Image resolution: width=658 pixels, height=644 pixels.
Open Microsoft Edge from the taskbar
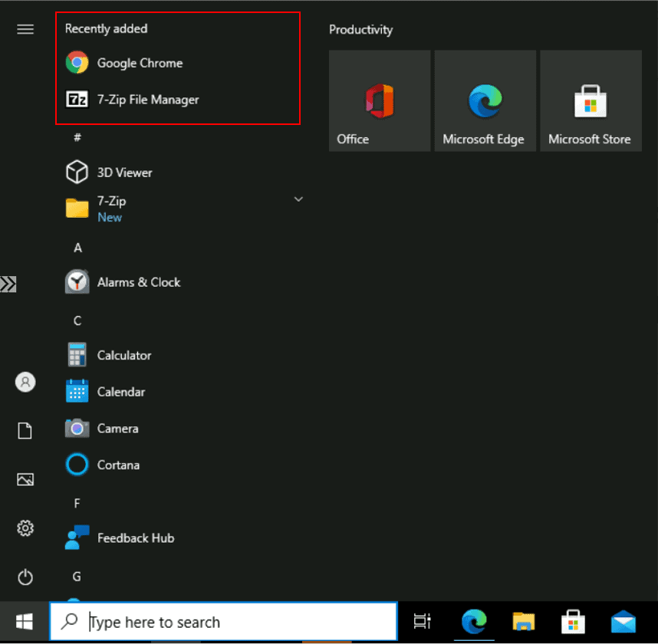point(474,621)
